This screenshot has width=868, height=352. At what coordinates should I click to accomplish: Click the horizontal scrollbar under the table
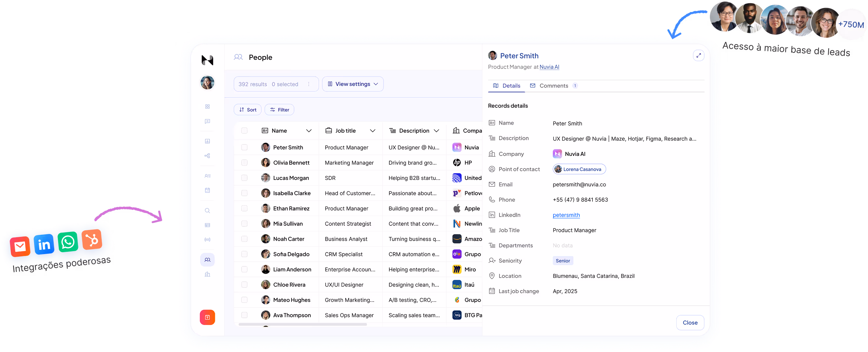tap(302, 324)
